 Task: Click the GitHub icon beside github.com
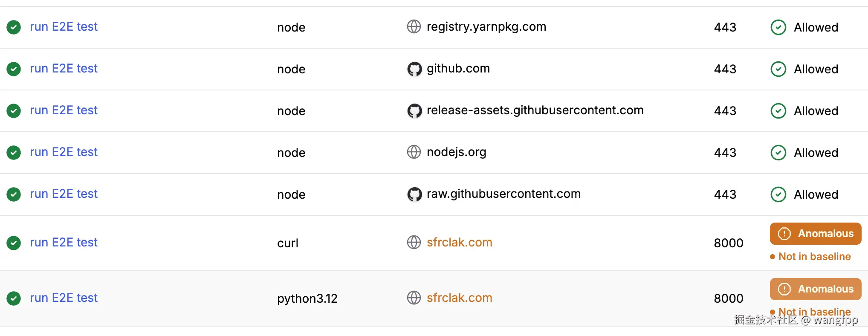point(414,69)
